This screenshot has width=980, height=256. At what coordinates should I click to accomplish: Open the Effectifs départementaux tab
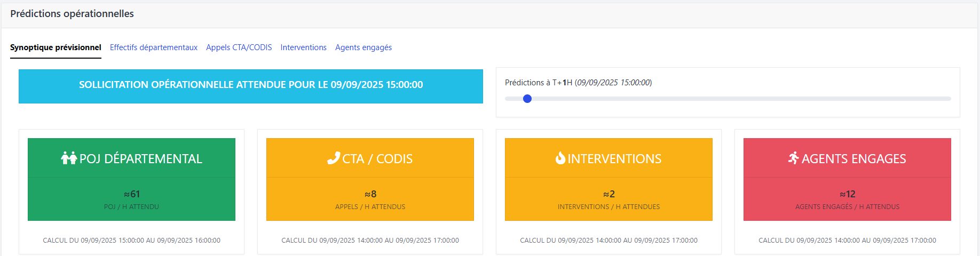(154, 47)
